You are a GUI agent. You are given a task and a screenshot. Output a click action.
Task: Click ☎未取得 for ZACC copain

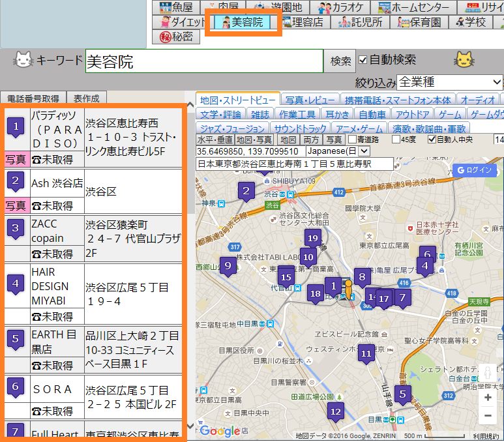[52, 254]
